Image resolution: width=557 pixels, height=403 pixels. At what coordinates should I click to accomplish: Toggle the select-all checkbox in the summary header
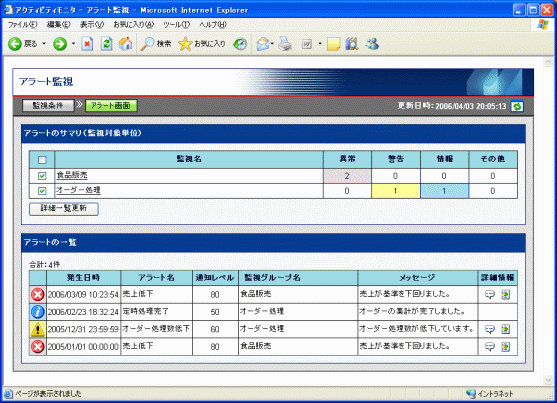[42, 160]
